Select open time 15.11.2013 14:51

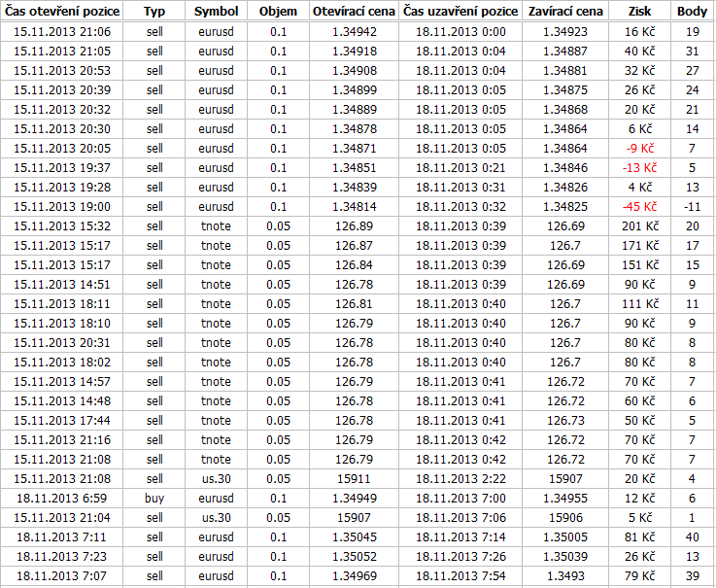[62, 284]
